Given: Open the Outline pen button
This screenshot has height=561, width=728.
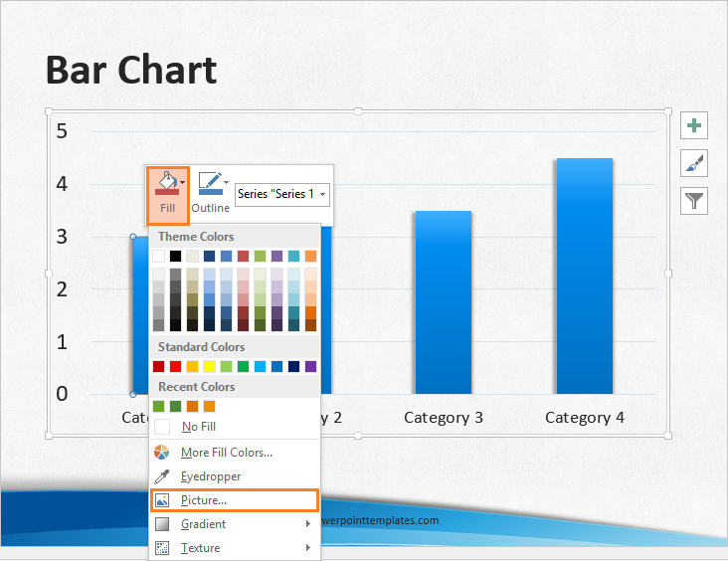Looking at the screenshot, I should click(210, 195).
